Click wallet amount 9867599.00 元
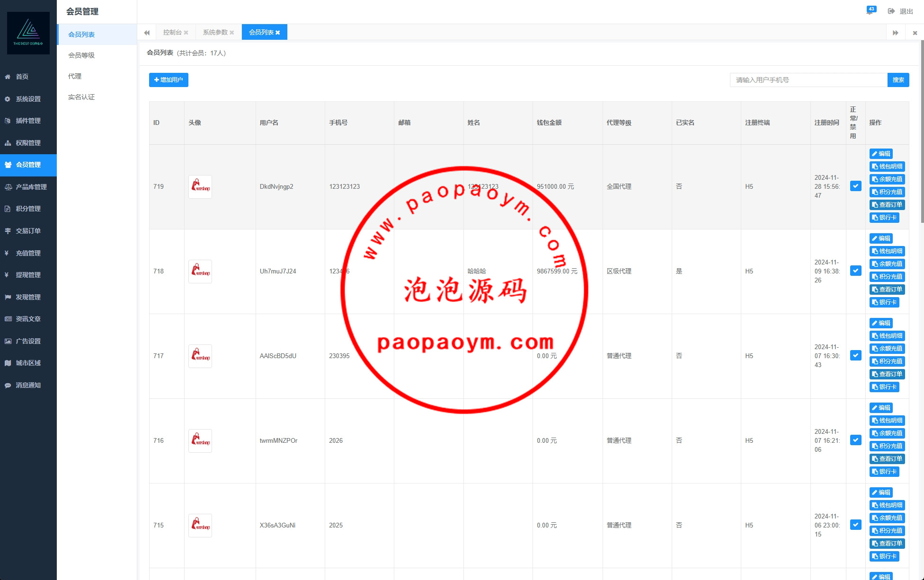 [557, 272]
